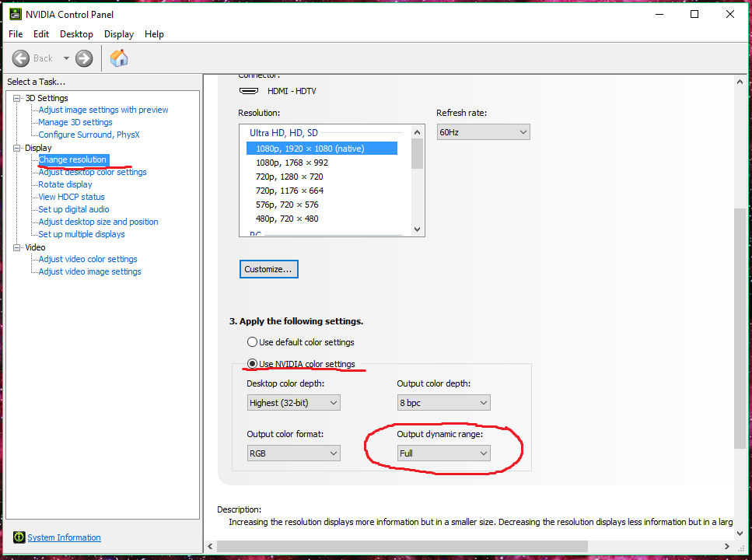The image size is (752, 560).
Task: Open the Home icon in toolbar
Action: (119, 58)
